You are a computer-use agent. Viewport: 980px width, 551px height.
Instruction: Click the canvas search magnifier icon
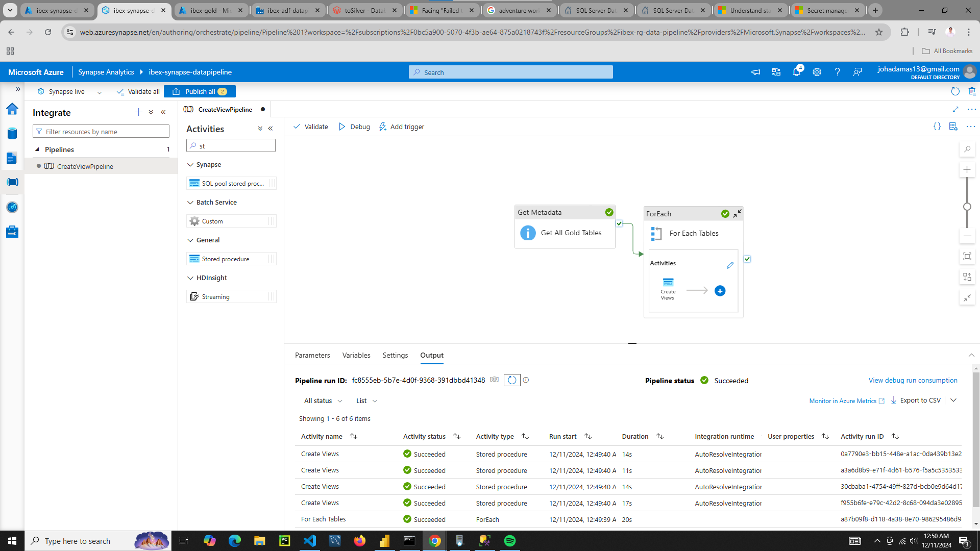pos(967,149)
